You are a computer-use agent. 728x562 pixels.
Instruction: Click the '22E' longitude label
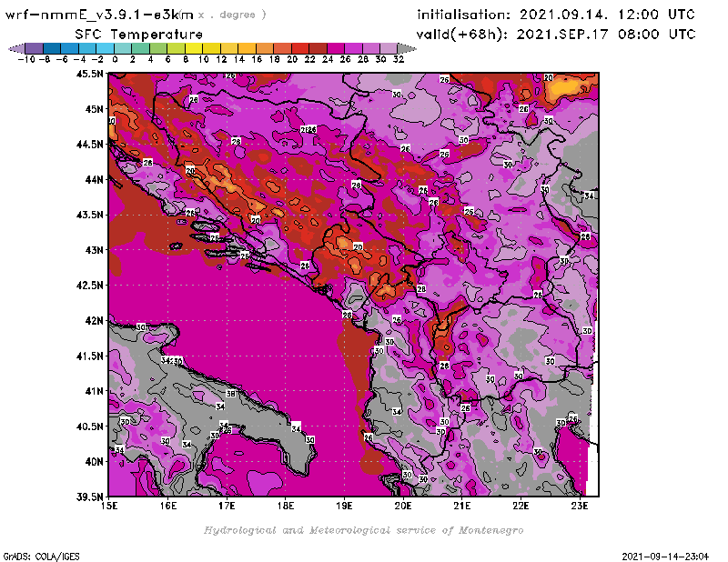click(521, 506)
